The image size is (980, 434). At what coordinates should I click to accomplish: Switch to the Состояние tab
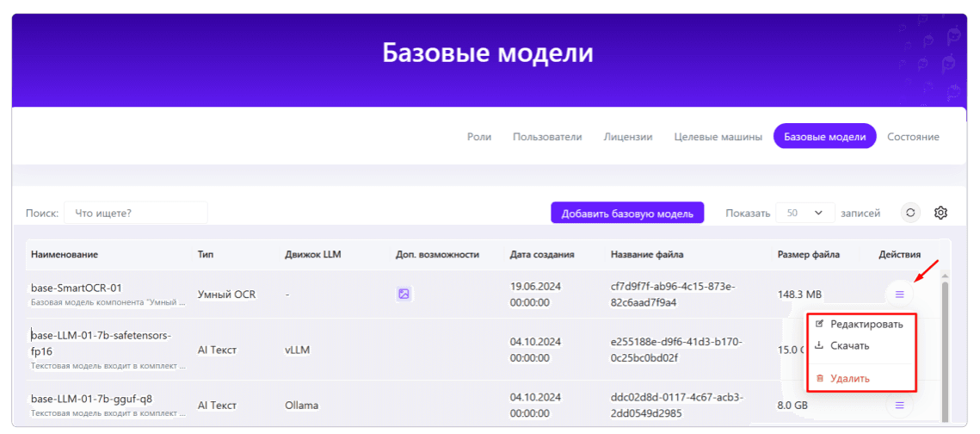click(x=913, y=136)
